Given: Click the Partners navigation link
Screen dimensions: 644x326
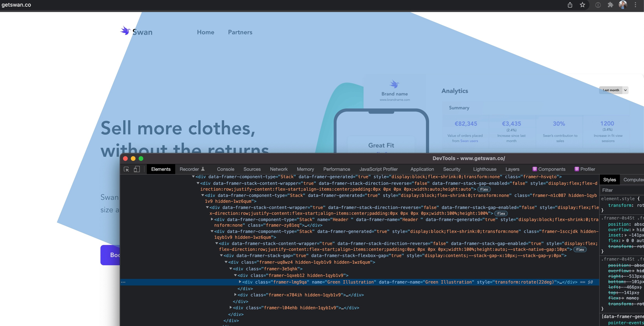Looking at the screenshot, I should pos(240,32).
